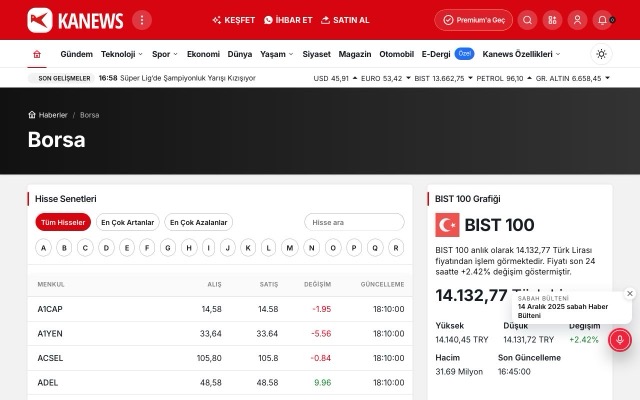Click the Turkish flag BIST 100 icon

447,225
